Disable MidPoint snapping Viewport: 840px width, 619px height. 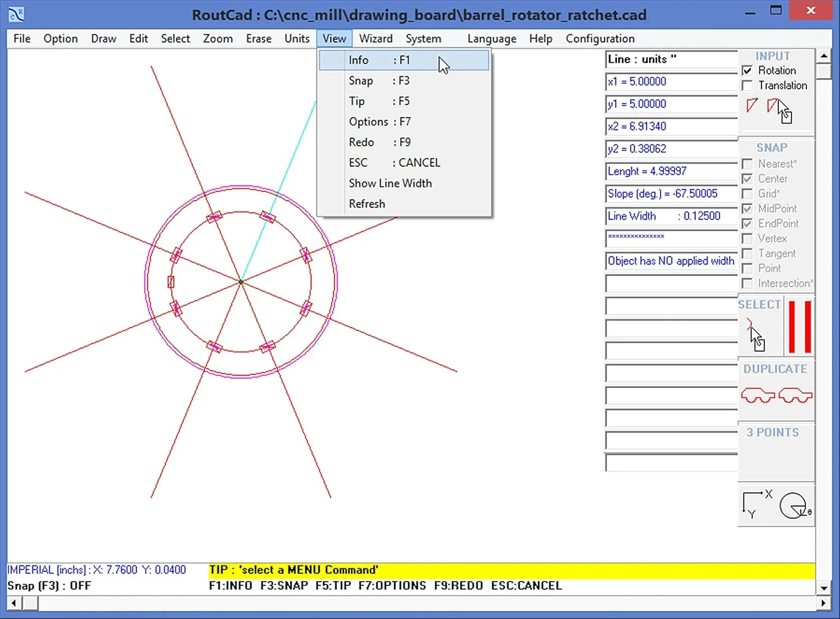click(x=748, y=208)
